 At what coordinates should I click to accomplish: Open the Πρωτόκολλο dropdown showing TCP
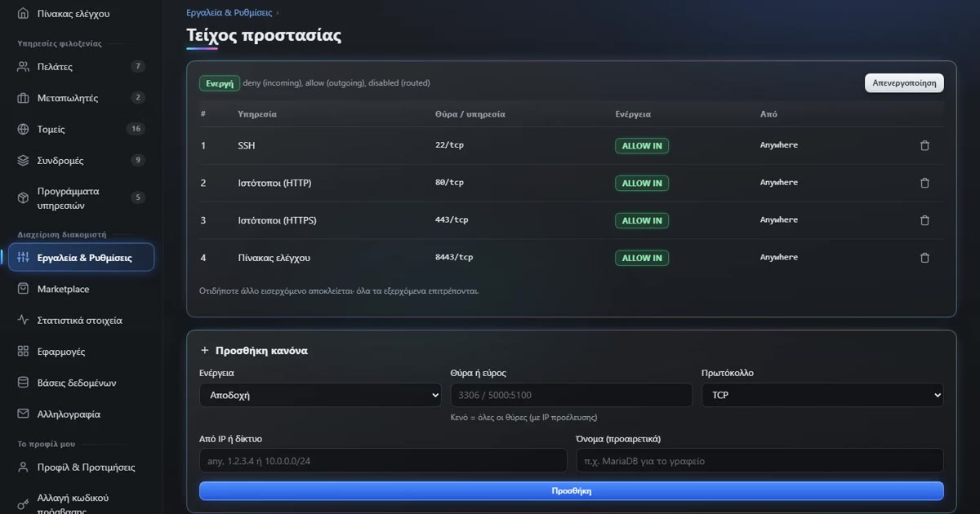[822, 395]
